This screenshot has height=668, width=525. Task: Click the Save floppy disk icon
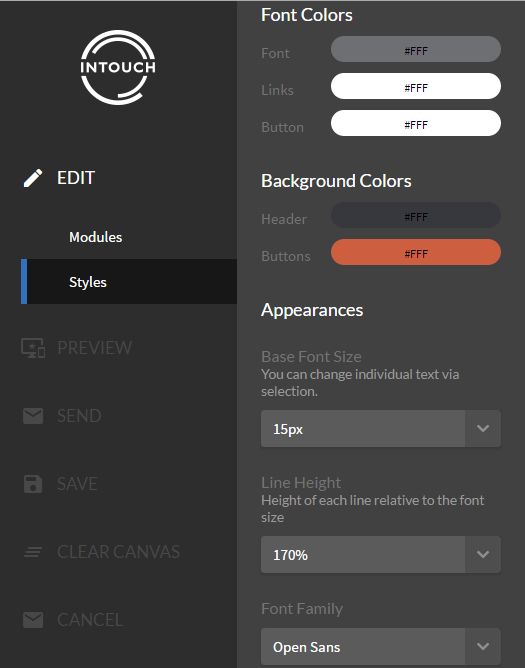pos(33,484)
